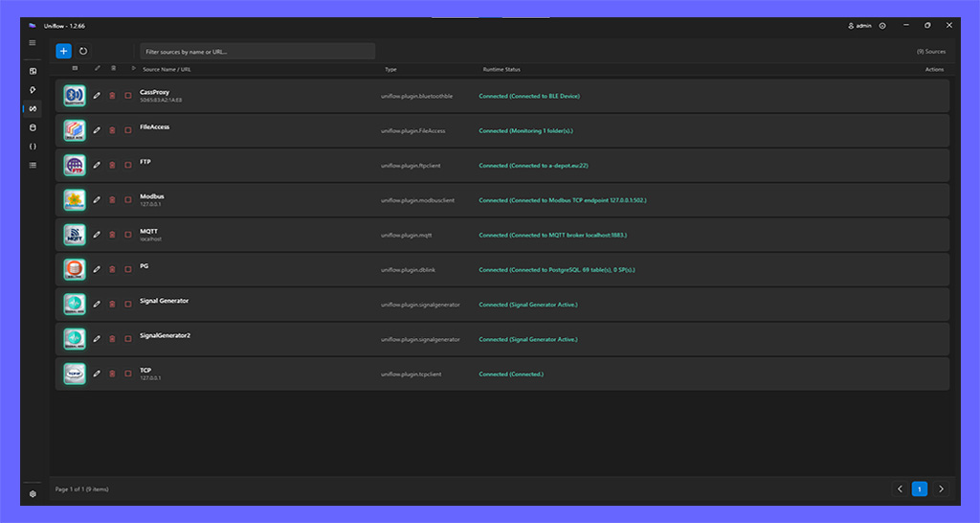Screen dimensions: 980x523
Task: Delete the Signal Generator source
Action: (113, 304)
